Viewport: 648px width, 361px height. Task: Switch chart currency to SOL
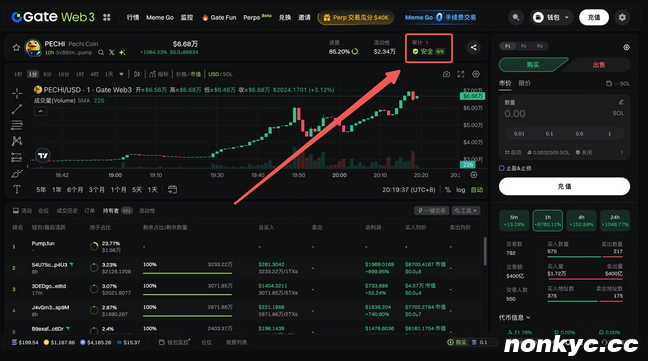228,74
